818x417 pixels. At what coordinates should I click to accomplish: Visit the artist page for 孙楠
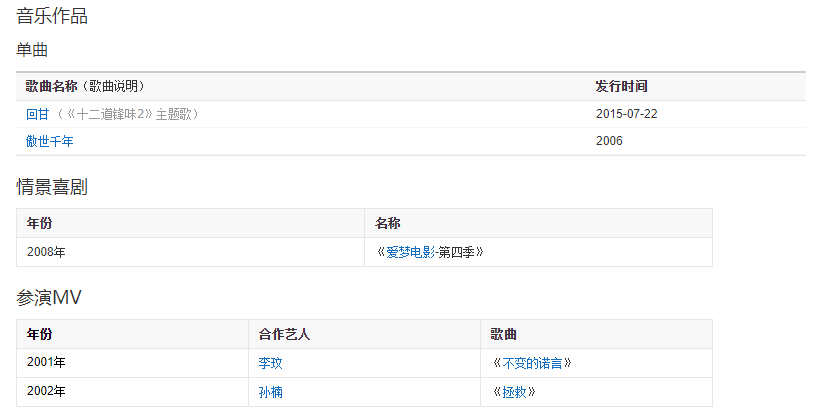[270, 392]
